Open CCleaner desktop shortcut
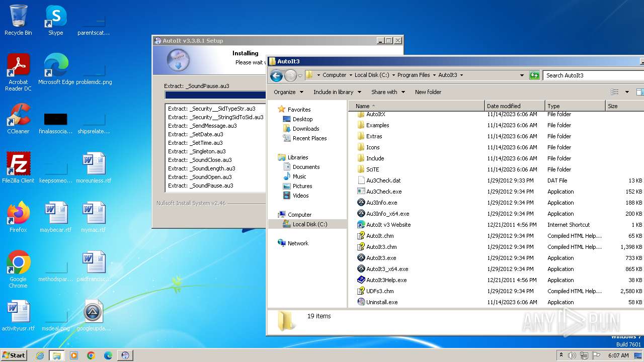 (18, 119)
